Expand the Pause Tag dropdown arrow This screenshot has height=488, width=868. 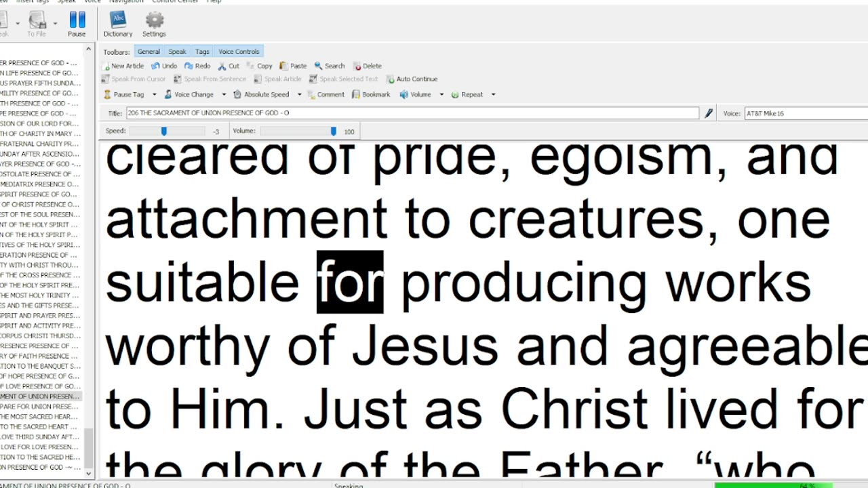click(x=154, y=94)
